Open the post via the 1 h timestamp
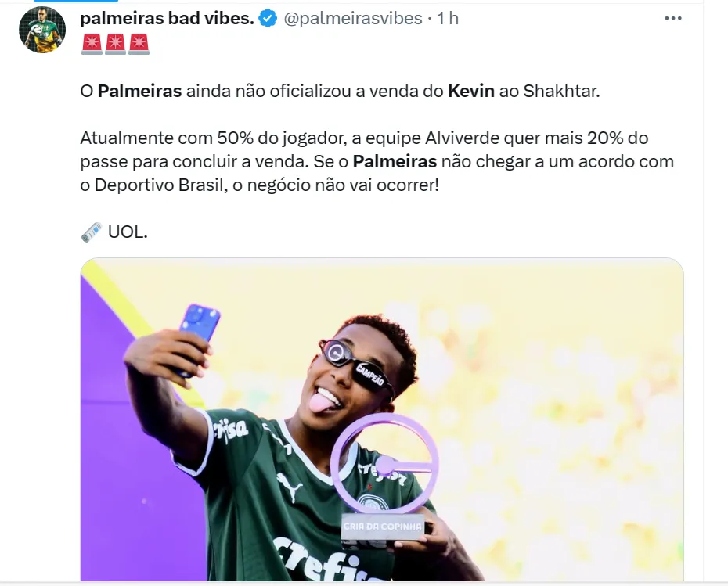The image size is (728, 586). [x=448, y=18]
